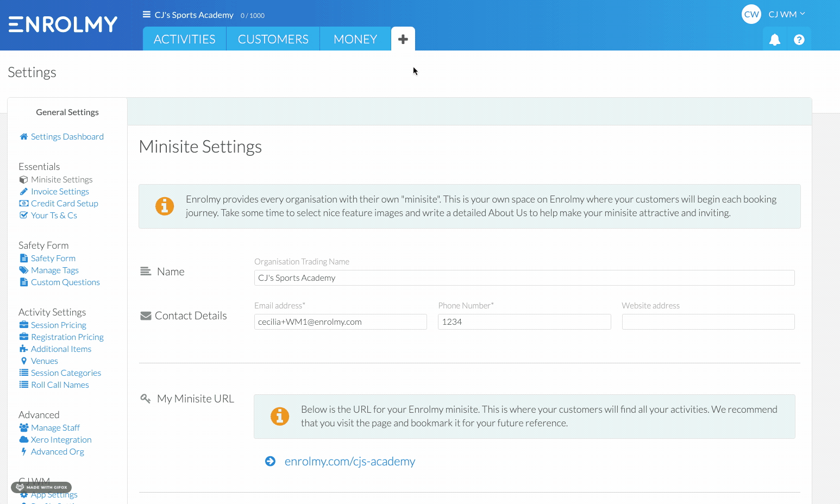Click the map pin icon beside Venues
Viewport: 840px width, 504px height.
(x=23, y=361)
